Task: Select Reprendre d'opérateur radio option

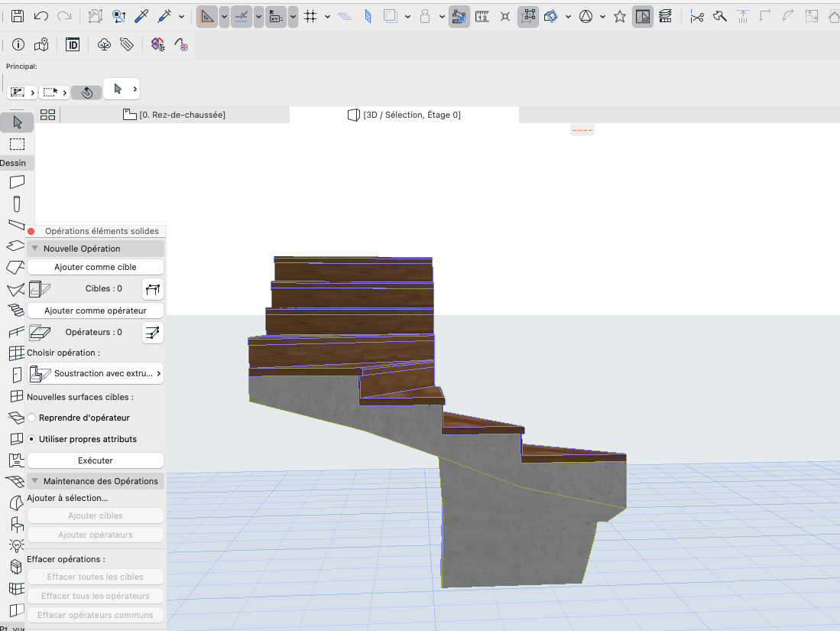Action: pyautogui.click(x=31, y=418)
